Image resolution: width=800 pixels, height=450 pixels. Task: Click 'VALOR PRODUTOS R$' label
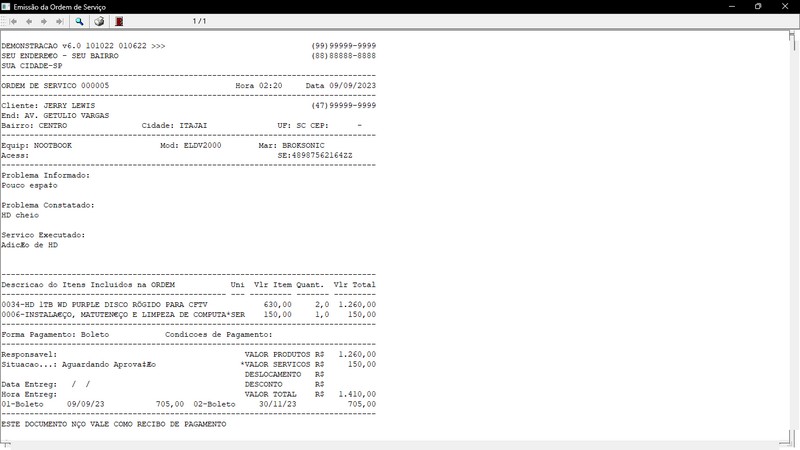284,355
